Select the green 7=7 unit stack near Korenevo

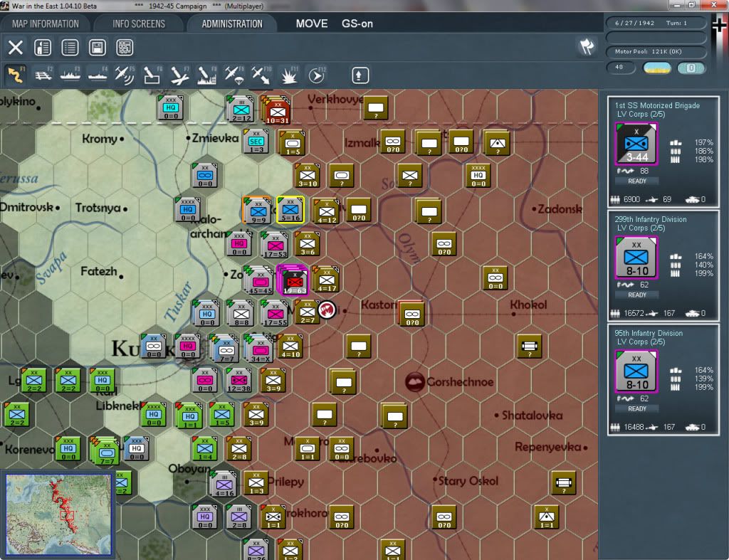click(106, 451)
